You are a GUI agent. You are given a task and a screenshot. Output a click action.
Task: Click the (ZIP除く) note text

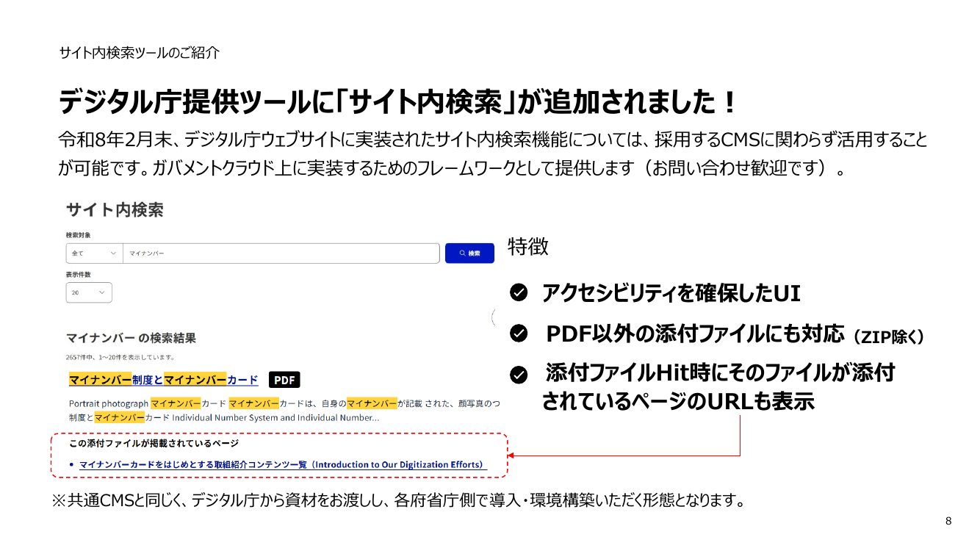(889, 337)
